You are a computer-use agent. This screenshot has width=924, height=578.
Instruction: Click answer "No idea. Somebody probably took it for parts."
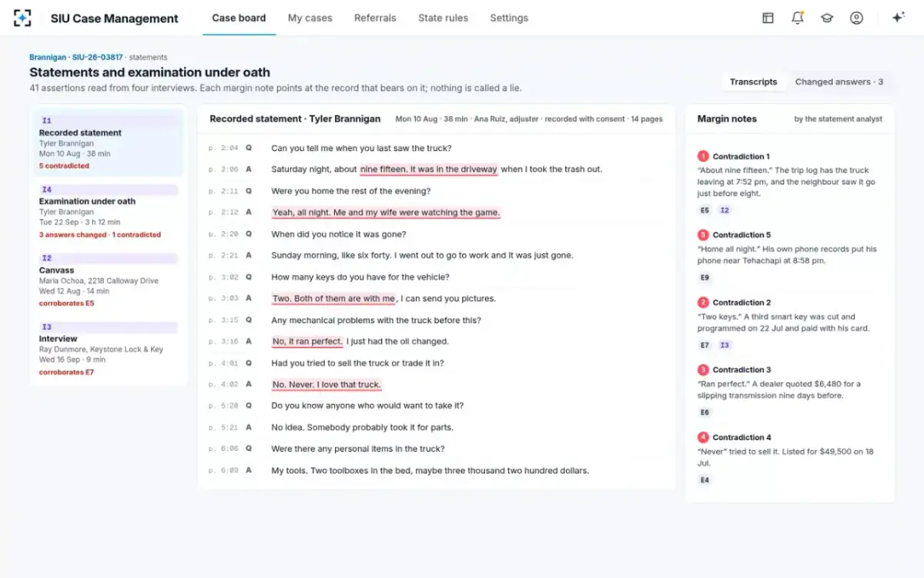(363, 427)
